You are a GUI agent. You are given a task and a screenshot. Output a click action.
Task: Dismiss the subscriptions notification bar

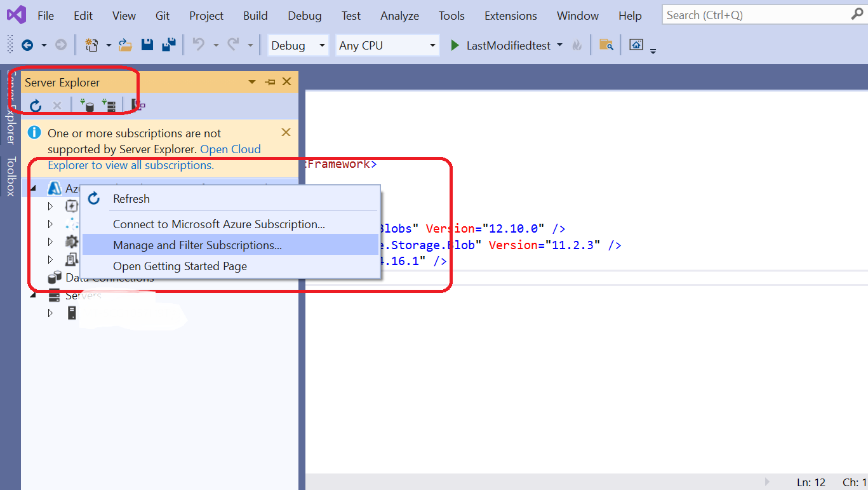(286, 132)
